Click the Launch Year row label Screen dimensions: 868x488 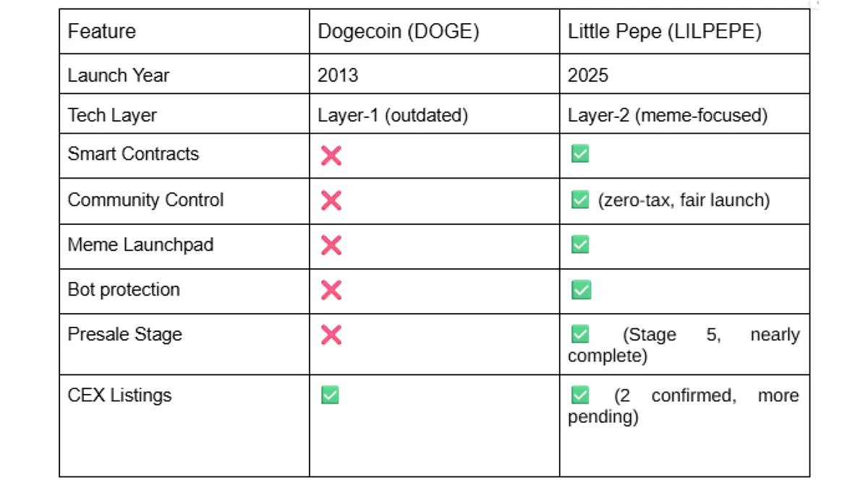point(119,75)
